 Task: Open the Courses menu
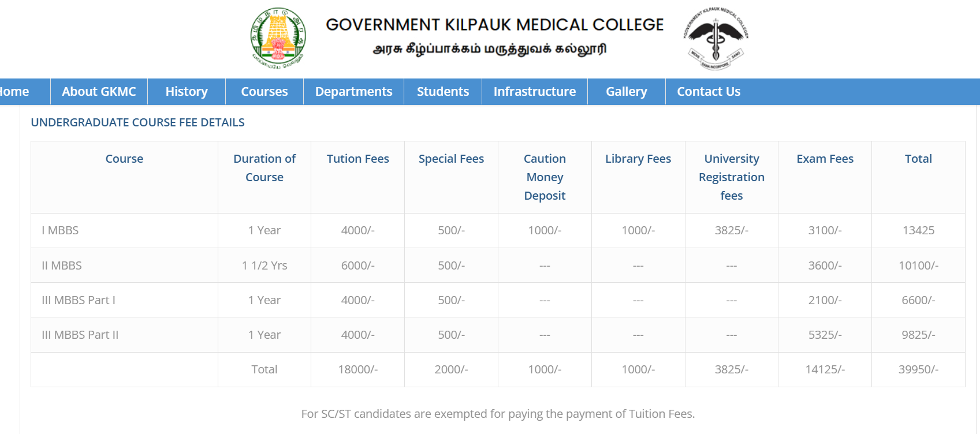coord(264,92)
